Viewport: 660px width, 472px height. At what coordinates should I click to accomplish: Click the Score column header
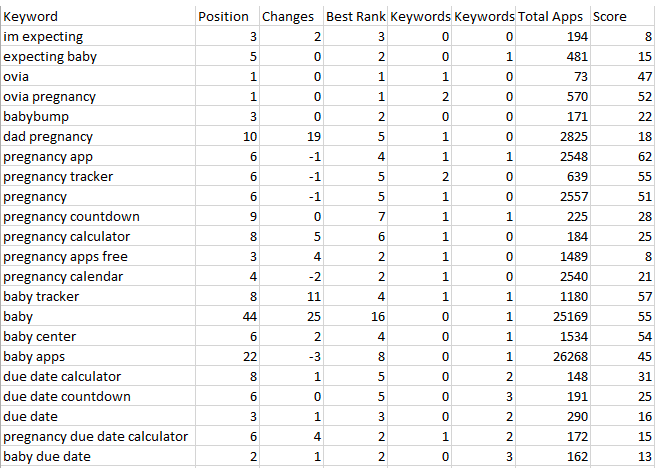tap(623, 16)
